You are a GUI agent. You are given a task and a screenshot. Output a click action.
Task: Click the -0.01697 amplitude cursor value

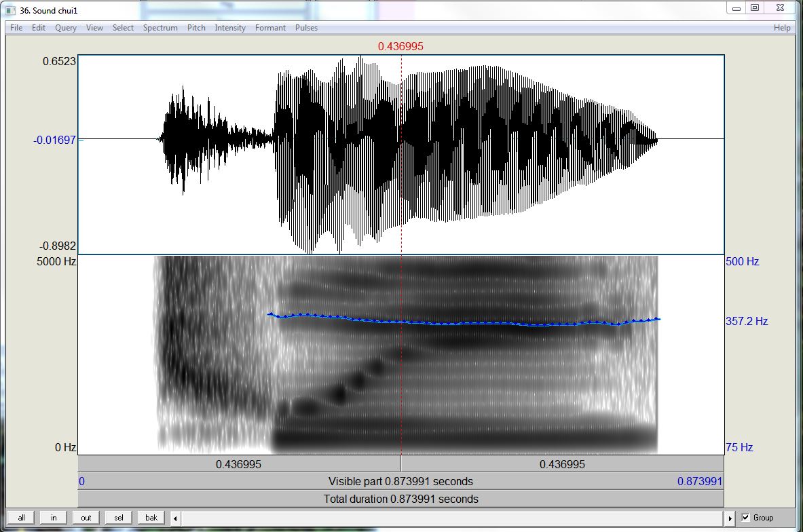point(54,140)
